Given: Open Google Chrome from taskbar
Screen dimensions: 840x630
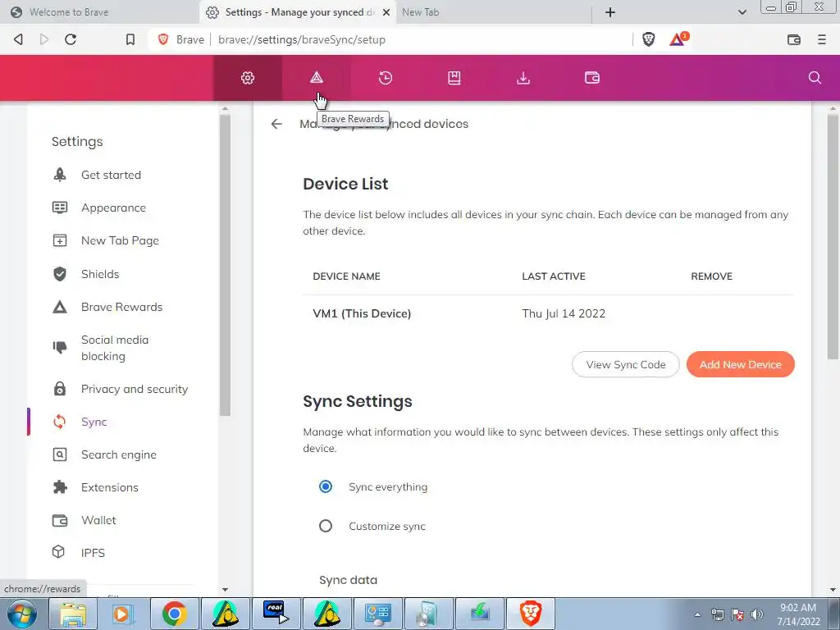Looking at the screenshot, I should click(x=174, y=614).
